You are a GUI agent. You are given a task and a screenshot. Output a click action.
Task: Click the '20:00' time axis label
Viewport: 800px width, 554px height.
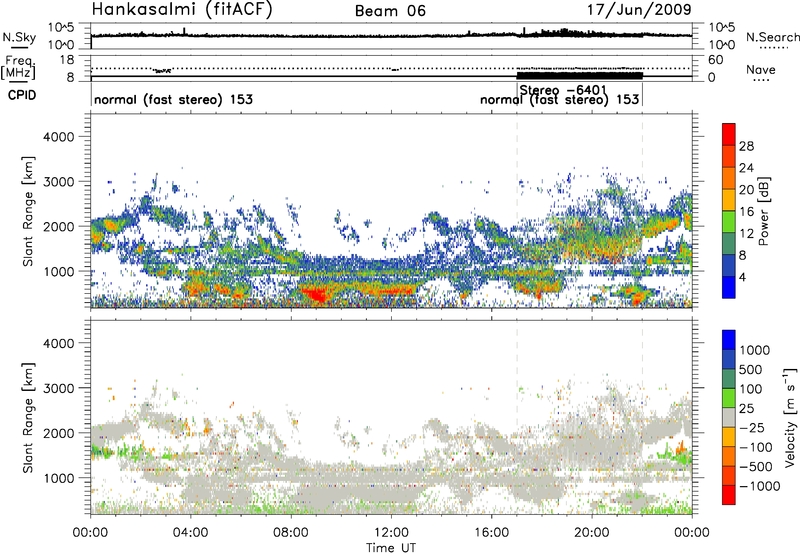coord(592,533)
